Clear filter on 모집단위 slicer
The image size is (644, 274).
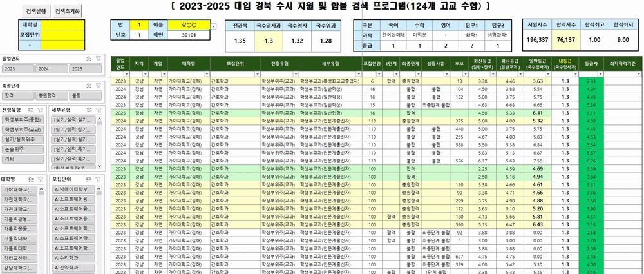(x=99, y=179)
